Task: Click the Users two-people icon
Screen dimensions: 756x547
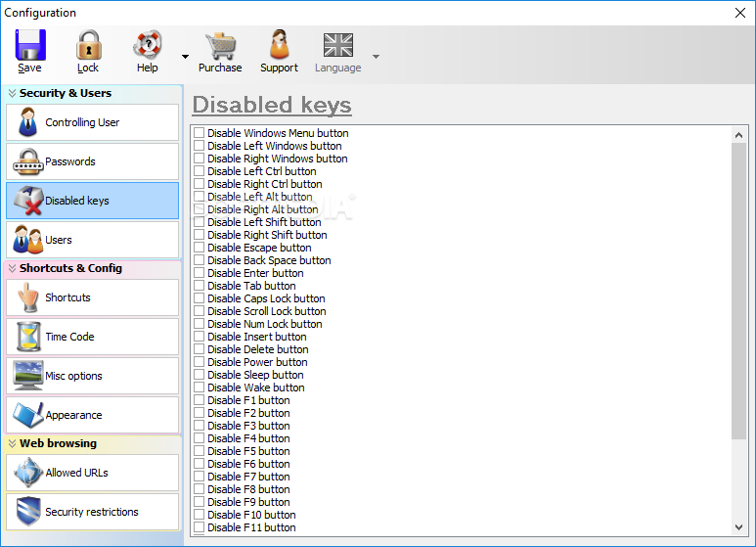Action: 28,240
